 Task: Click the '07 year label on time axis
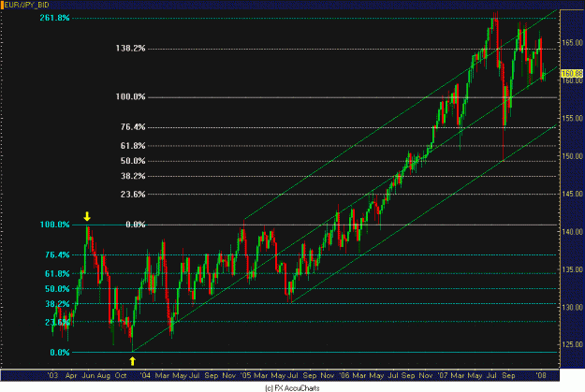(x=443, y=375)
